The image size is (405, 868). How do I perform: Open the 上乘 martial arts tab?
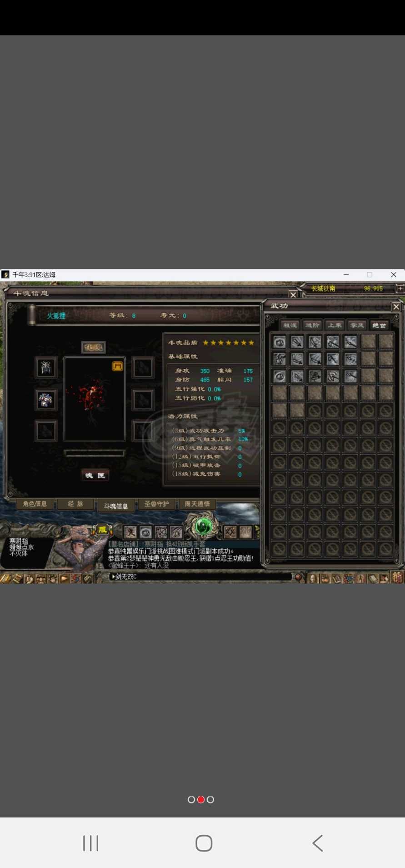335,325
